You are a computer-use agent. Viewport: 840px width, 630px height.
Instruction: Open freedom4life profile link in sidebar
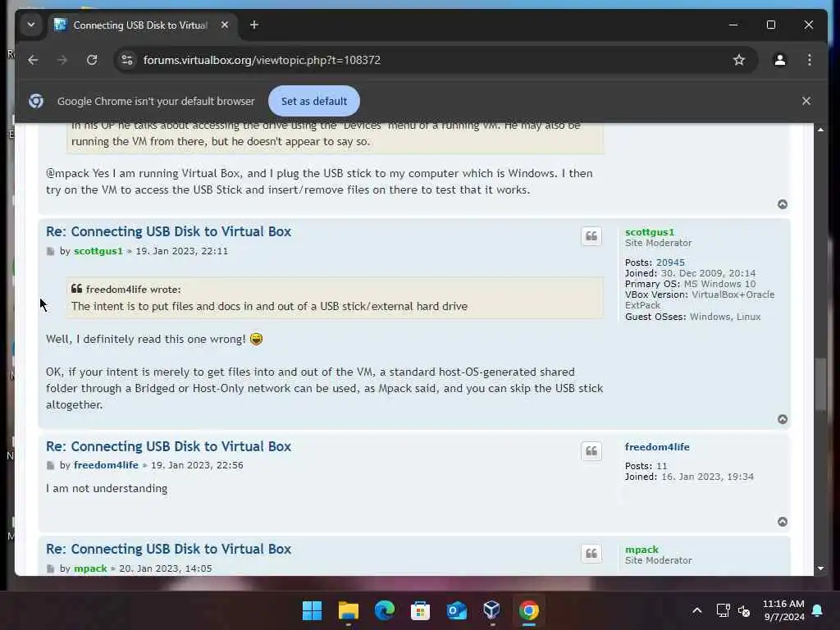[657, 447]
